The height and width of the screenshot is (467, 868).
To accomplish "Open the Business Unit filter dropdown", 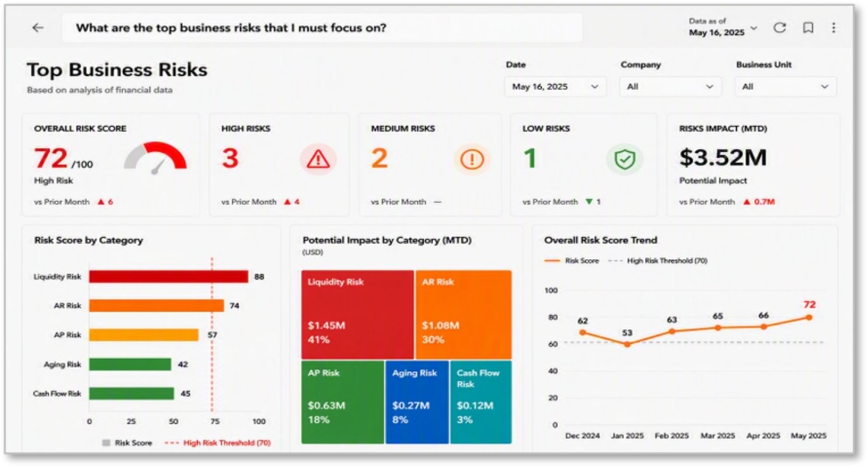I will pos(786,86).
